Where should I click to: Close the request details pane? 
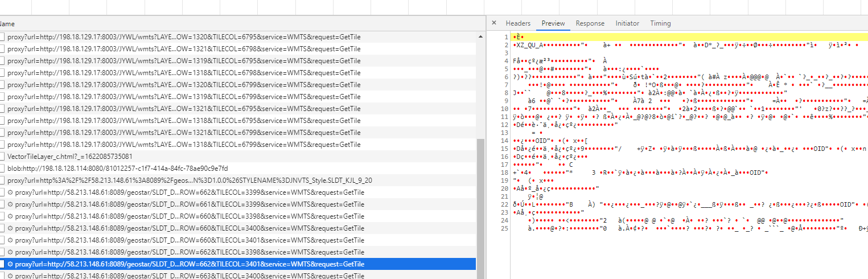point(493,23)
